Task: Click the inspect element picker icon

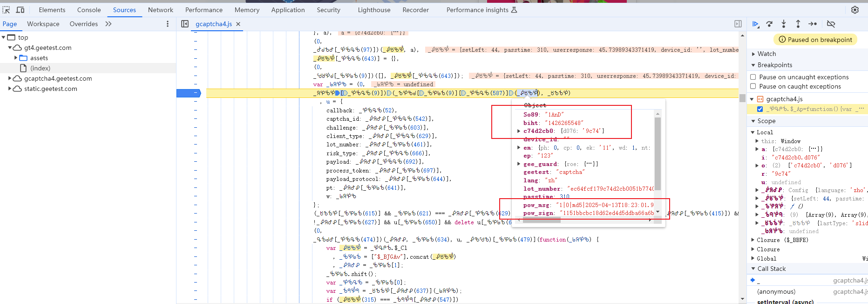Action: tap(6, 10)
